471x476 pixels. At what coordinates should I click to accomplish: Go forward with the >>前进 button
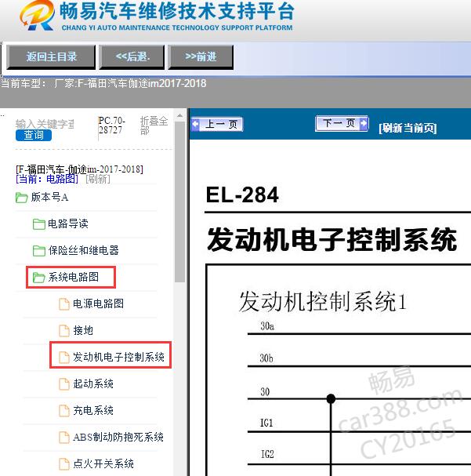(x=201, y=57)
